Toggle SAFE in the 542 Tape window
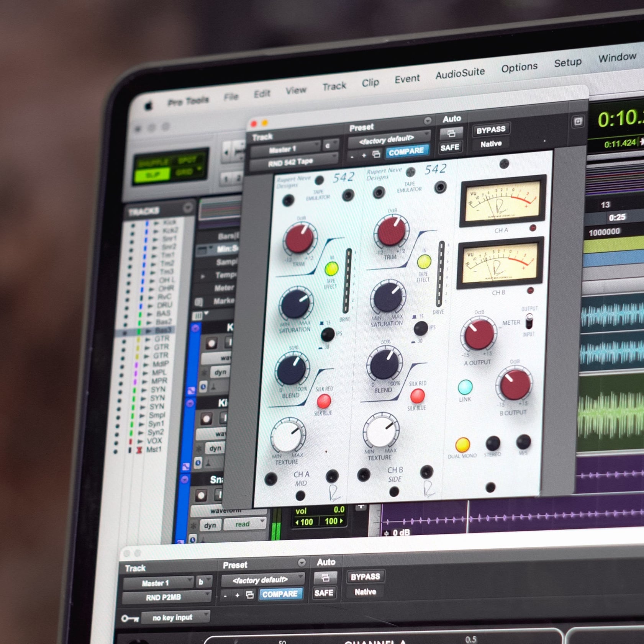Viewport: 644px width, 644px height. 450,147
